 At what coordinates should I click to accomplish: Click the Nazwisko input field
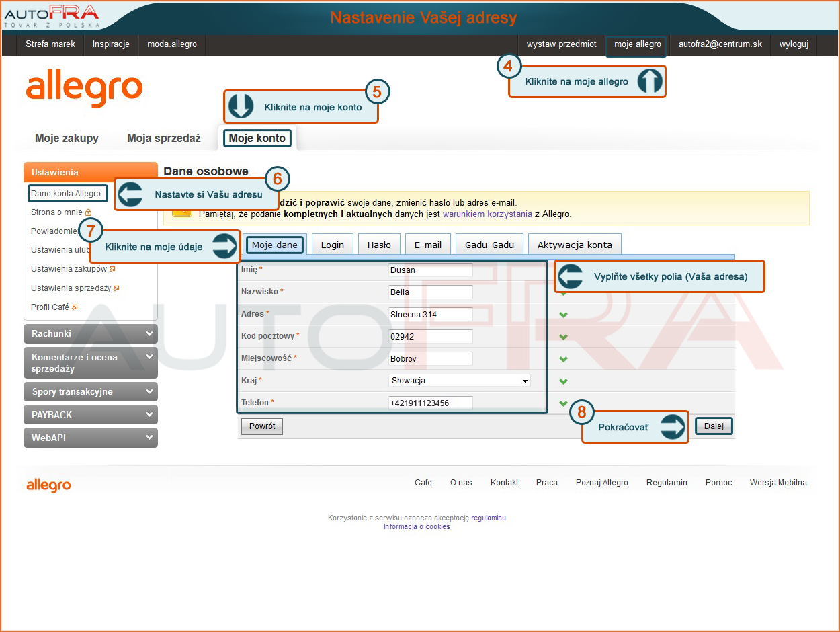tap(431, 292)
